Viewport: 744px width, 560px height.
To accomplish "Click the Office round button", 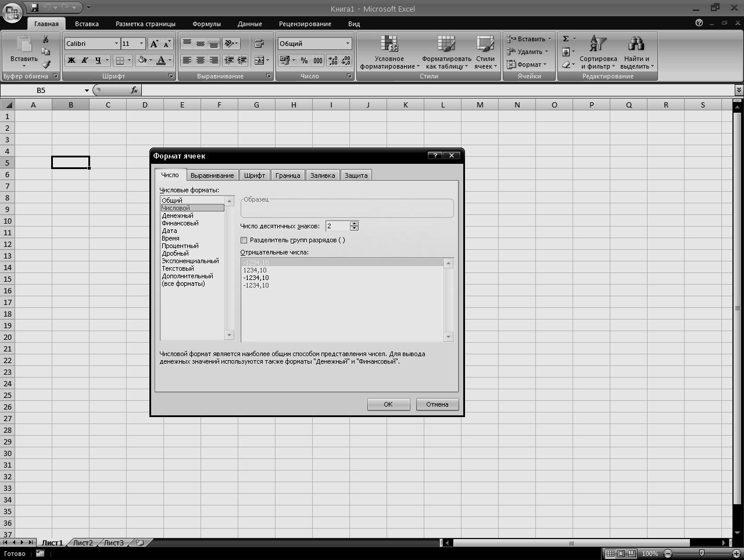I will pos(12,12).
